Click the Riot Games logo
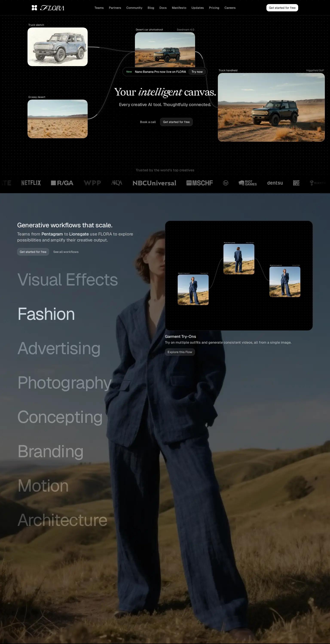The image size is (330, 644). 248,183
